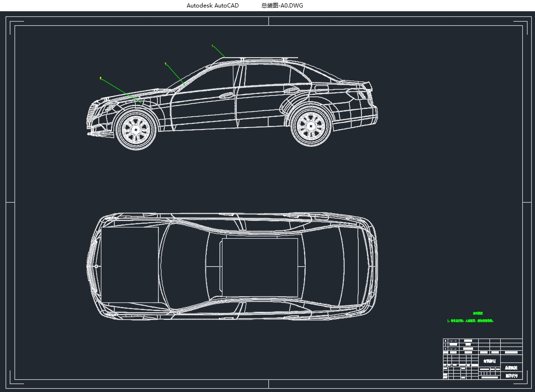This screenshot has width=535, height=392.
Task: Select the rear wheel in the side view
Action: (311, 125)
